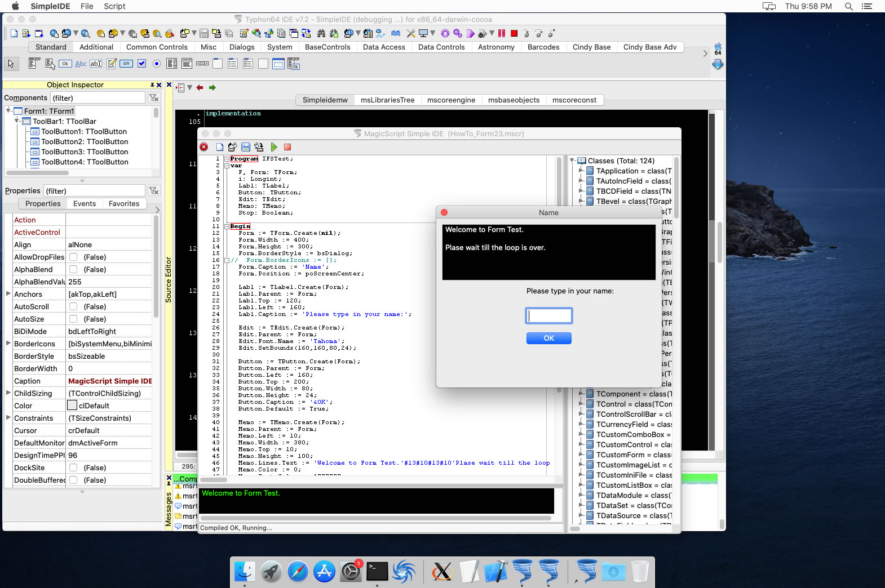The width and height of the screenshot is (885, 588).
Task: Open Spotlight search in macOS menu bar
Action: pyautogui.click(x=849, y=6)
